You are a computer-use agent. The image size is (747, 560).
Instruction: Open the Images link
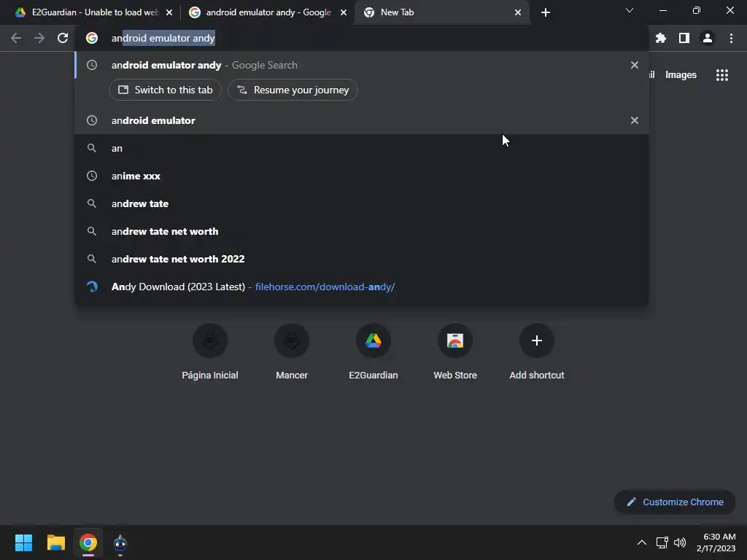click(x=681, y=75)
